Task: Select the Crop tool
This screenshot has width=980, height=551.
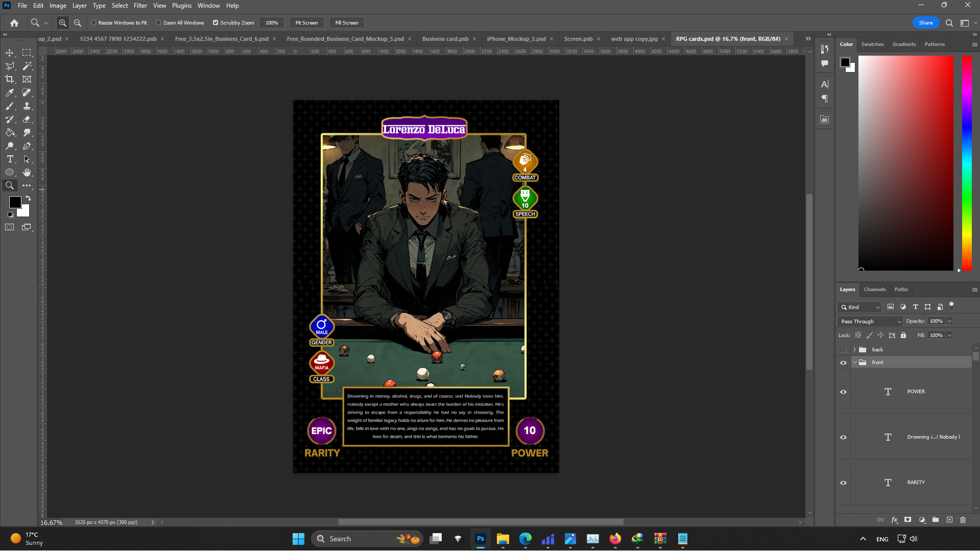Action: point(10,79)
